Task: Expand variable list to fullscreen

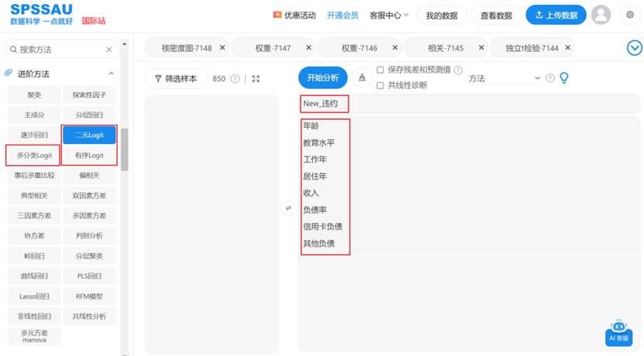Action: (x=256, y=78)
